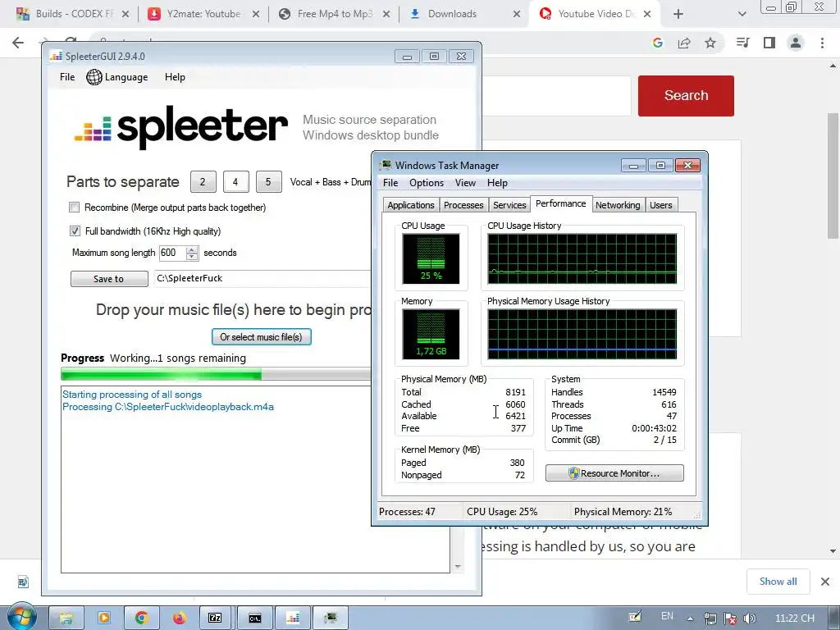Open Task Manager View menu

click(465, 183)
